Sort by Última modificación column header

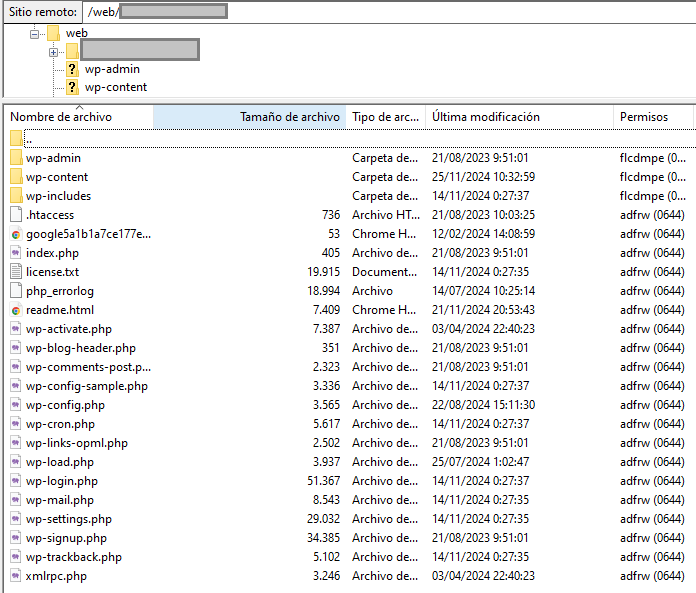pos(485,117)
